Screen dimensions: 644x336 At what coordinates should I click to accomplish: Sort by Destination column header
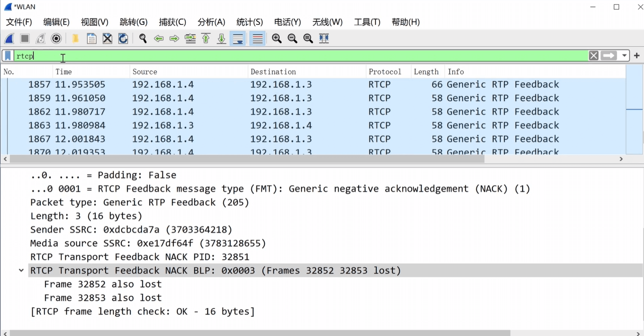307,72
